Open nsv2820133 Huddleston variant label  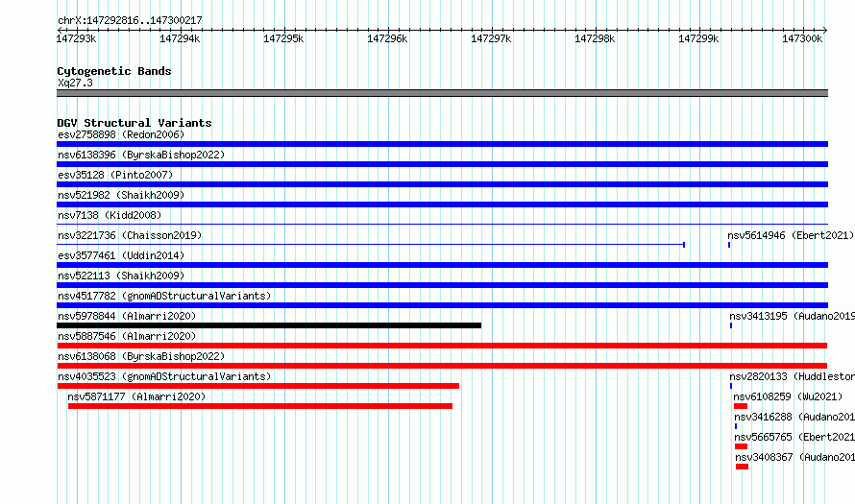[x=793, y=376]
